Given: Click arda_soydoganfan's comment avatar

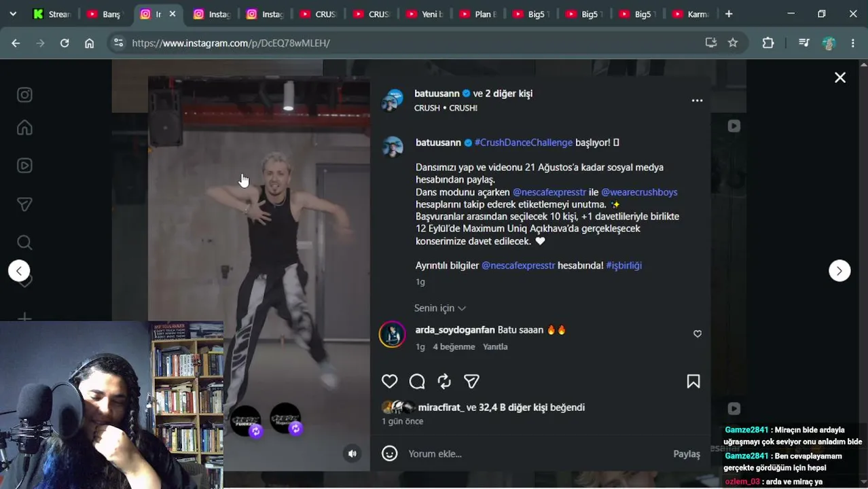Looking at the screenshot, I should [x=392, y=334].
